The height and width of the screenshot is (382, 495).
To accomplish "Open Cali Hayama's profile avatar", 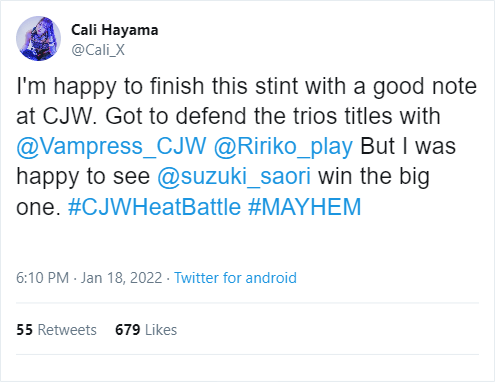I will click(38, 38).
